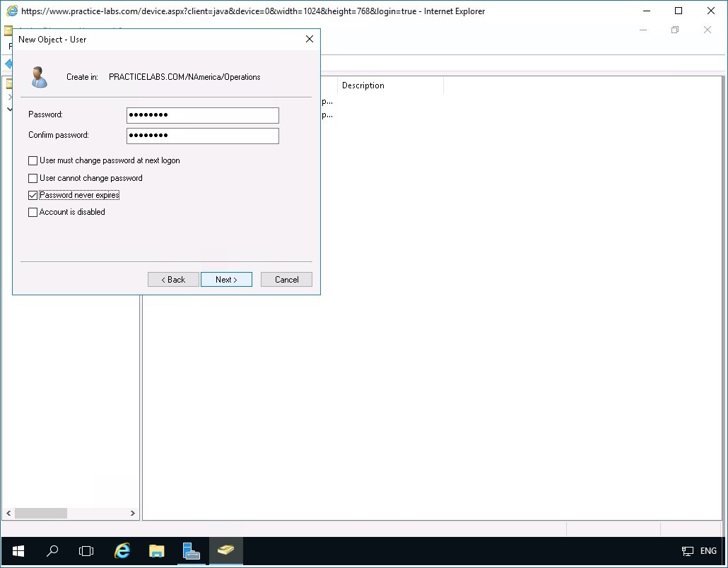Open File Explorer from the taskbar

click(x=156, y=551)
